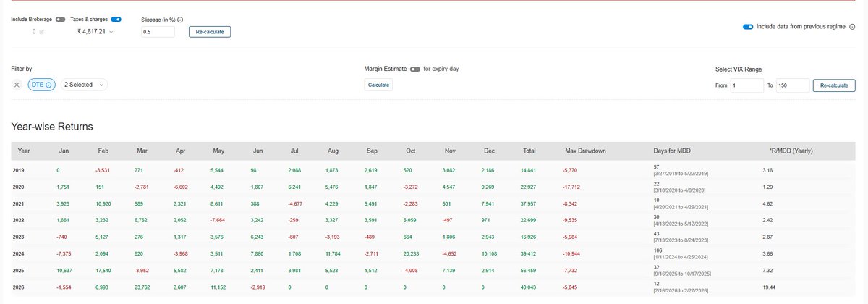Viewport: 868px width, 304px height.
Task: Click the 2021 Feb value 10,920
Action: point(103,204)
